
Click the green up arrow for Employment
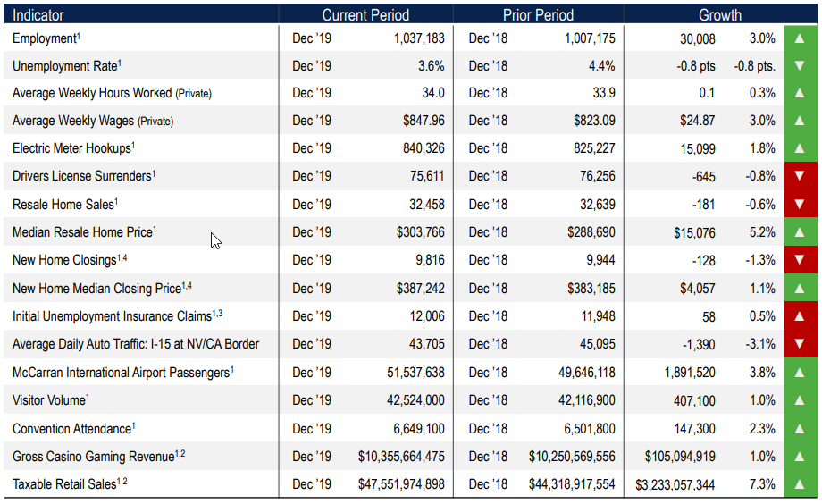[x=800, y=38]
